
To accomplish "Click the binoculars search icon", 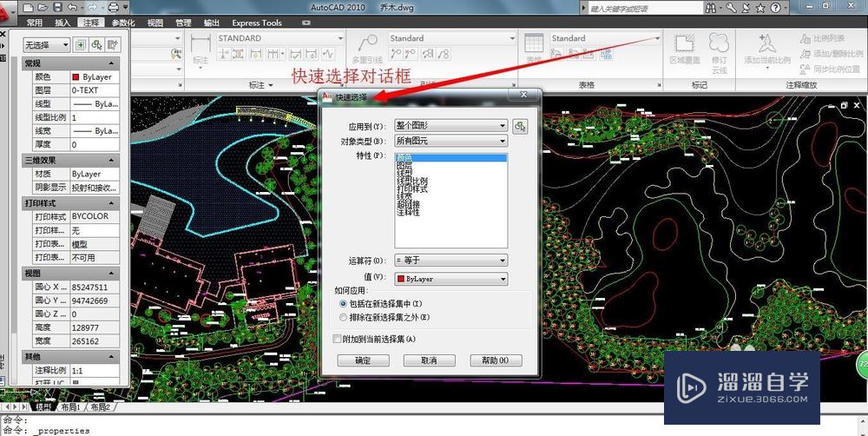I will pyautogui.click(x=712, y=8).
